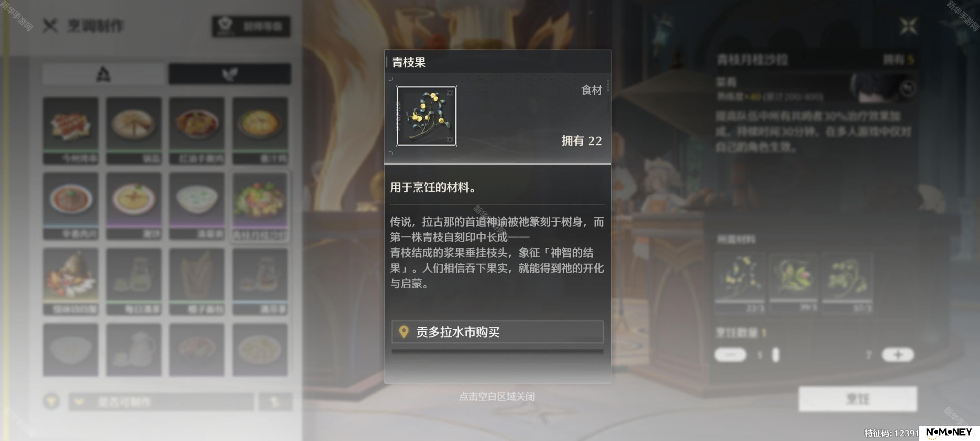Select second required ingredient material icon
Image resolution: width=980 pixels, height=441 pixels.
click(x=793, y=282)
